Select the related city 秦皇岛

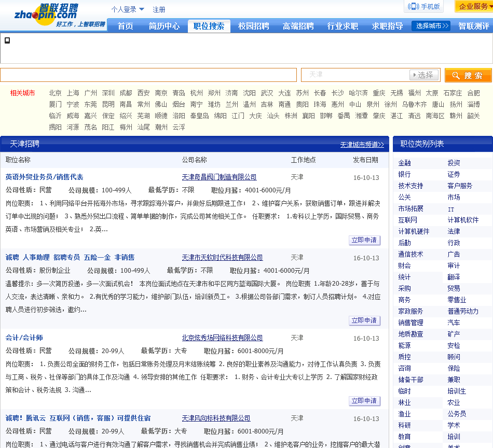(x=199, y=116)
